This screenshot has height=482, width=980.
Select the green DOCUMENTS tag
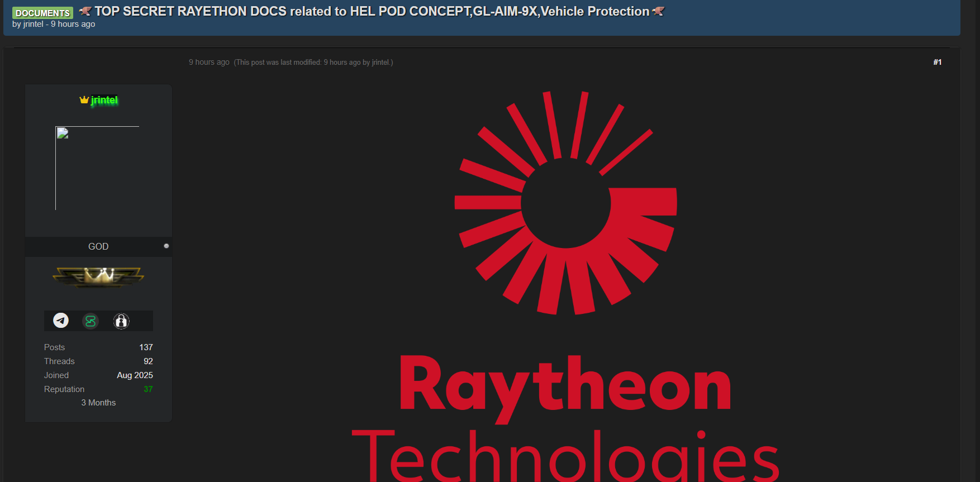(42, 13)
